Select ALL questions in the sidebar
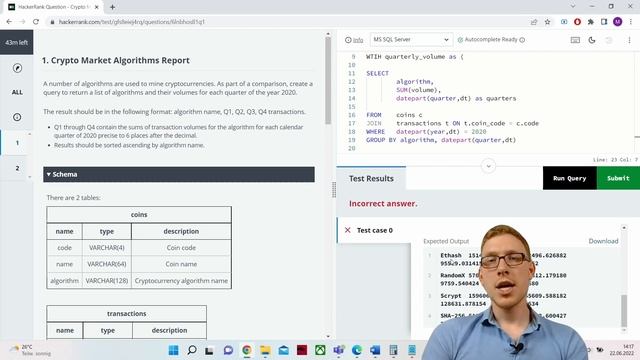Screen dimensions: 640x360 [17, 92]
